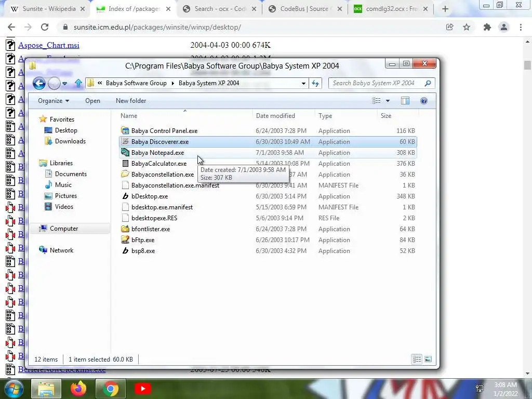Open Desktop in the navigation pane

point(66,130)
